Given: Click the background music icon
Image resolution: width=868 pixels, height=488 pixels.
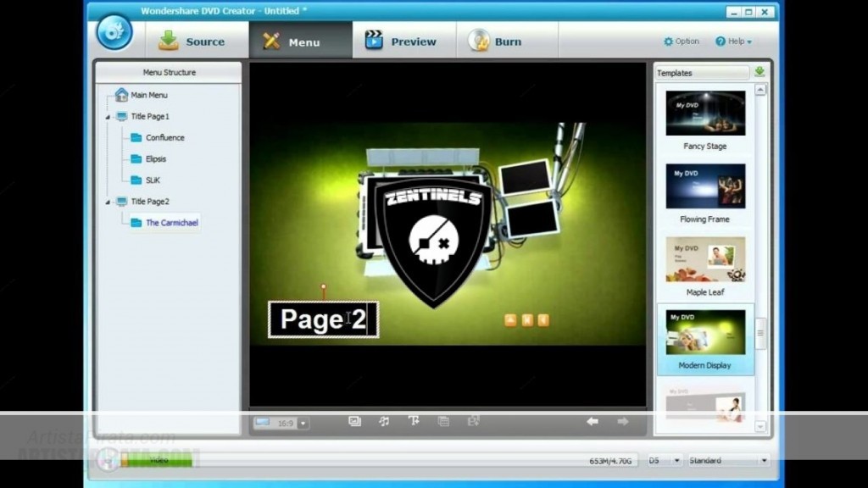Looking at the screenshot, I should [x=384, y=422].
